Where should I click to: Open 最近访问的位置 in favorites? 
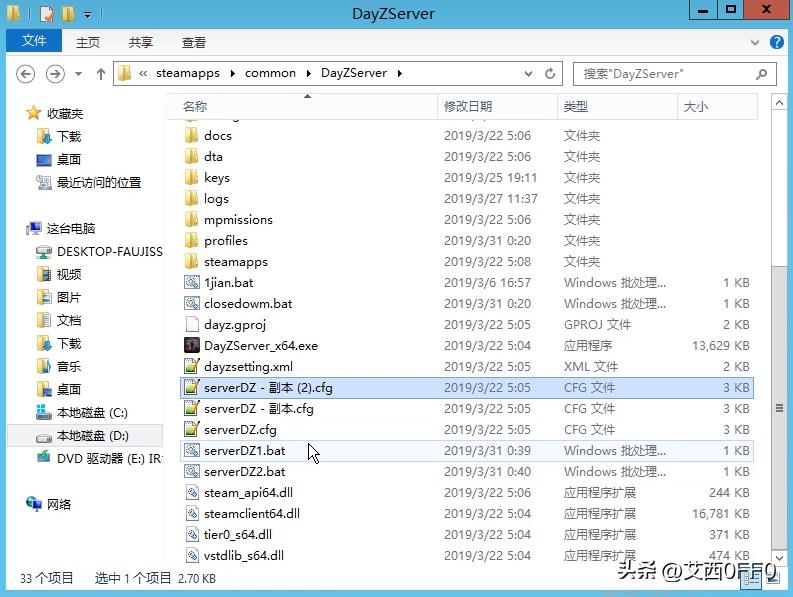click(x=99, y=182)
